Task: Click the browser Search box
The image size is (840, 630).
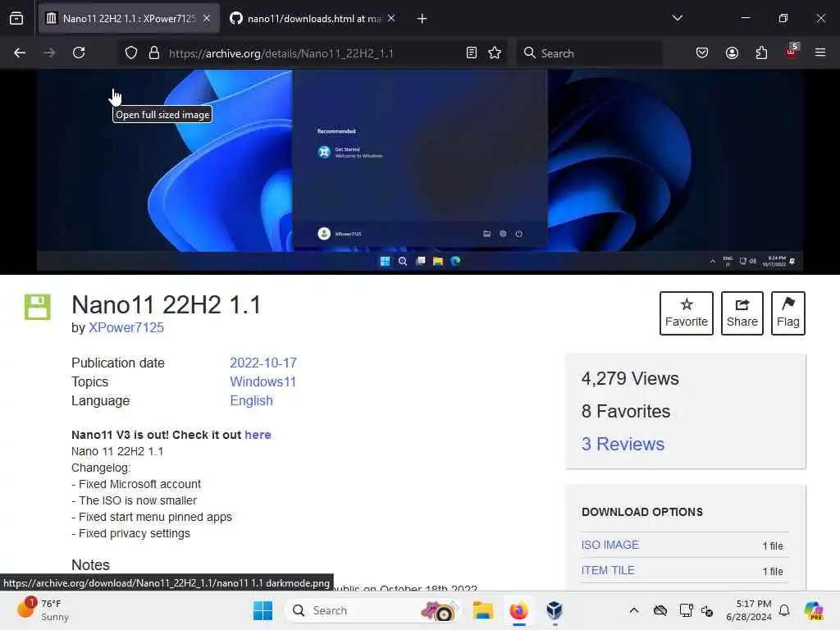Action: click(589, 53)
